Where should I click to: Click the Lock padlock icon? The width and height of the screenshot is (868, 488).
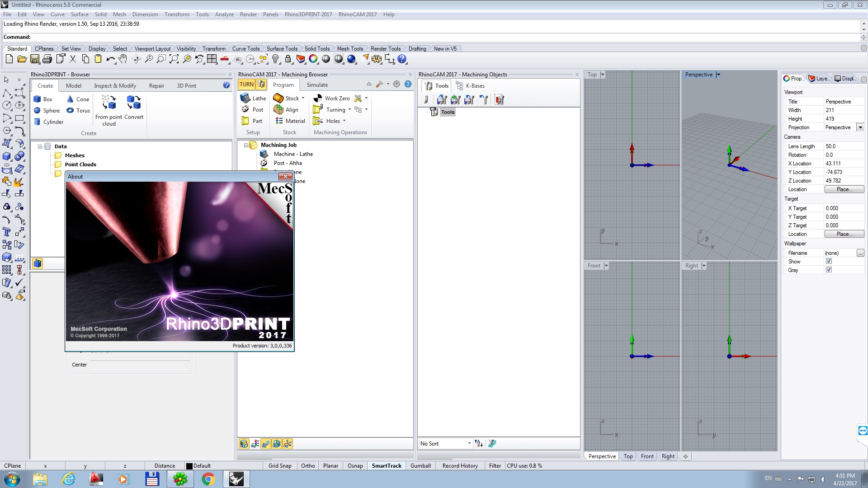click(288, 59)
